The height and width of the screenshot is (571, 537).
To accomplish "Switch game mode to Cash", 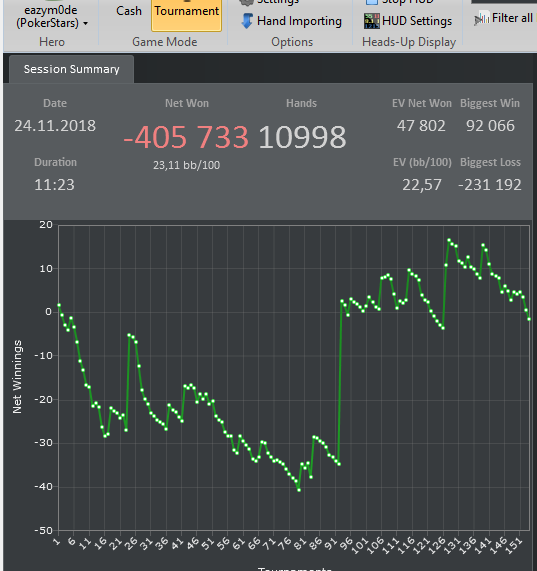I will 129,11.
